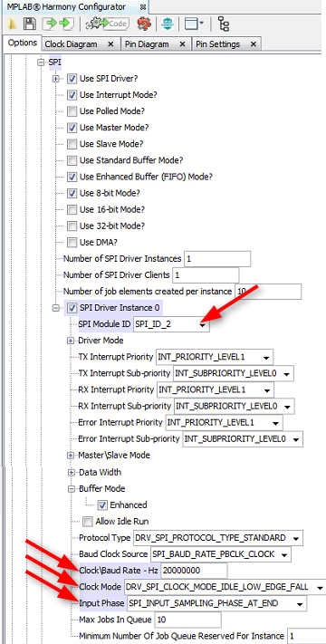
Task: Select the Use Interrupt Mode? label
Action: pyautogui.click(x=119, y=95)
